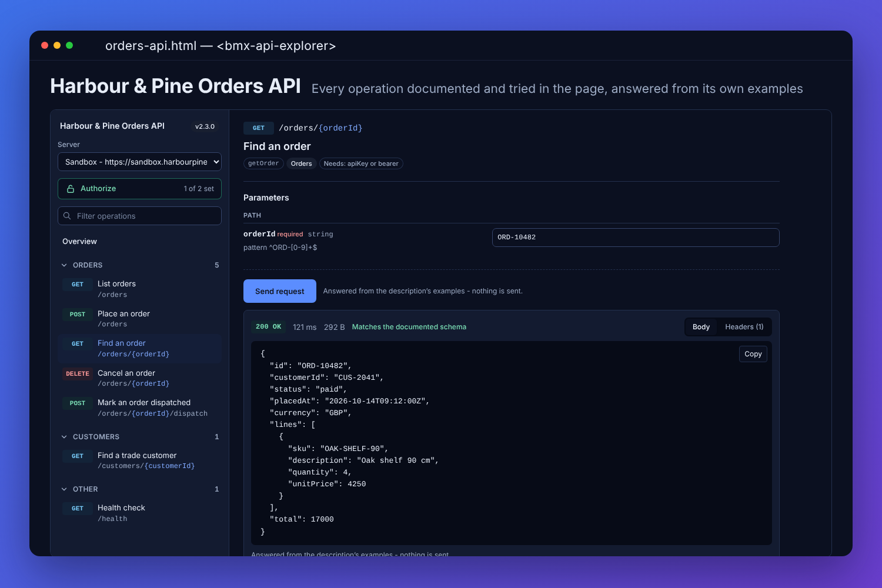Open the Find a trade customer operation

[139, 460]
